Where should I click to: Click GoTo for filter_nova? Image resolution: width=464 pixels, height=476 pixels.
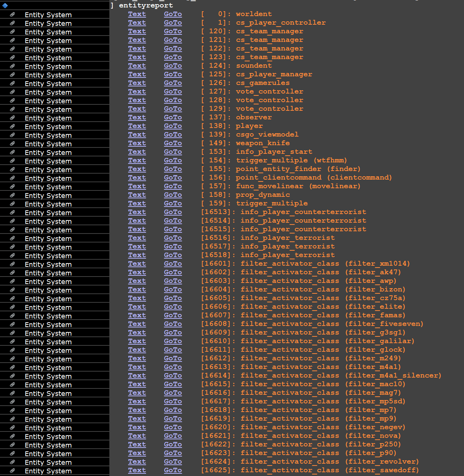click(x=173, y=436)
